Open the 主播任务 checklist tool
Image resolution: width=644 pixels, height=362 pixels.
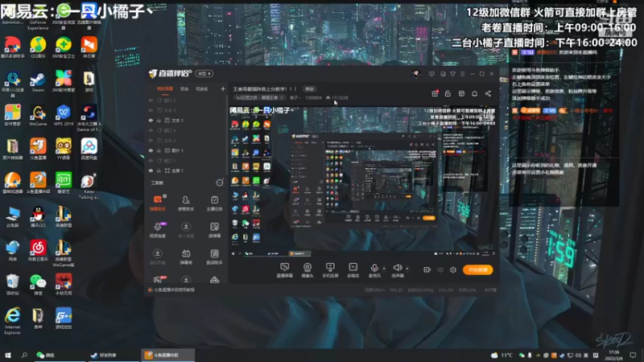click(x=214, y=204)
